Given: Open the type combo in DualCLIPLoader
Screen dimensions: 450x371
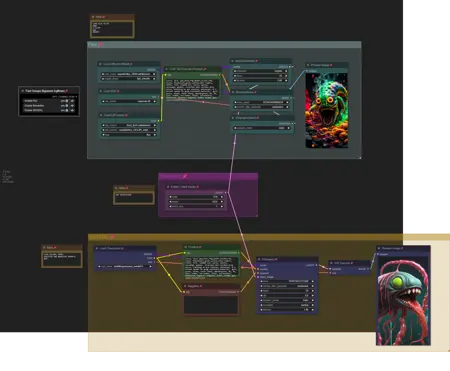Looking at the screenshot, I should click(129, 135).
